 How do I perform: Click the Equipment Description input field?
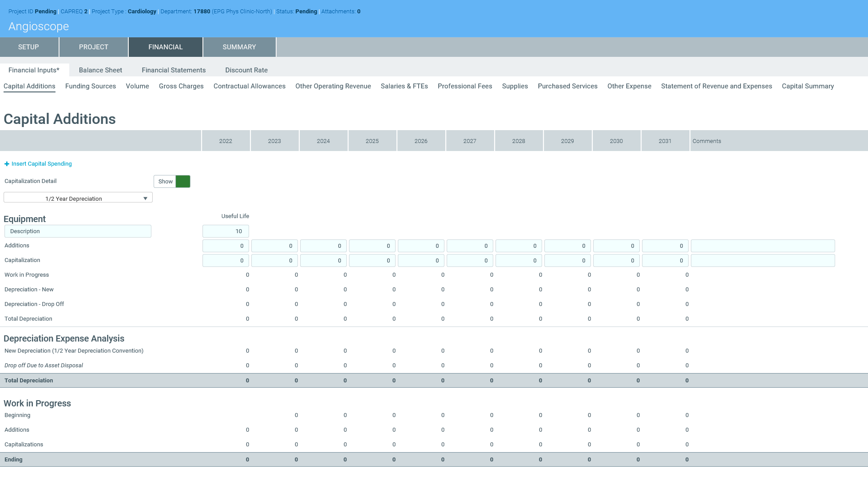78,231
